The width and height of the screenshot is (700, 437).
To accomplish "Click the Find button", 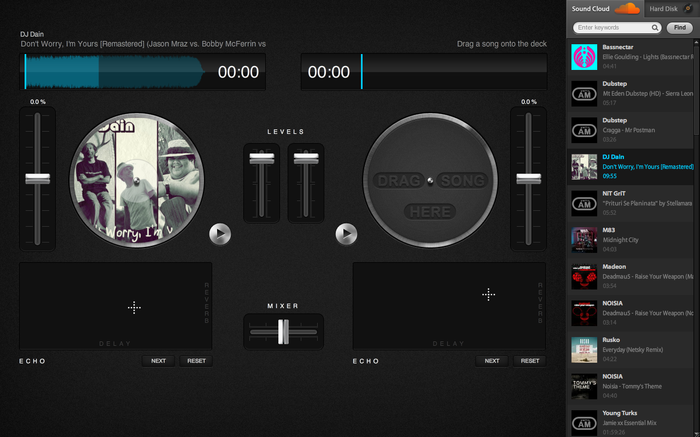I will click(680, 28).
